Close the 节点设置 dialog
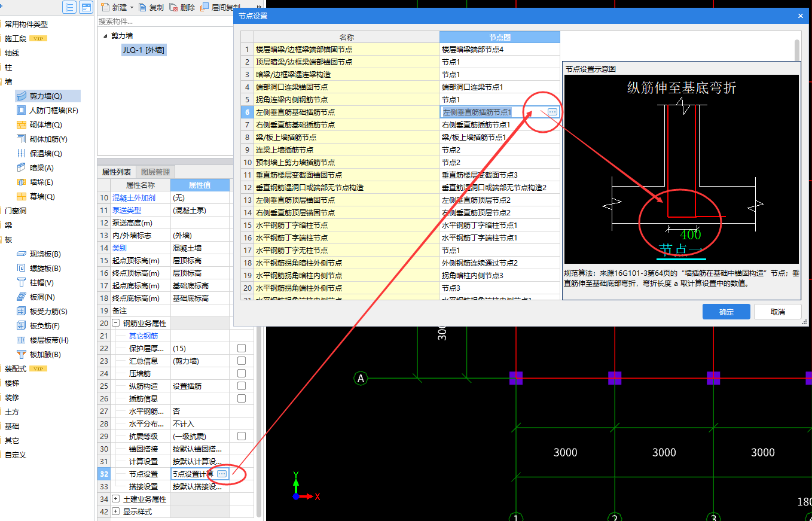Screen dimensions: 812x521 coord(801,16)
